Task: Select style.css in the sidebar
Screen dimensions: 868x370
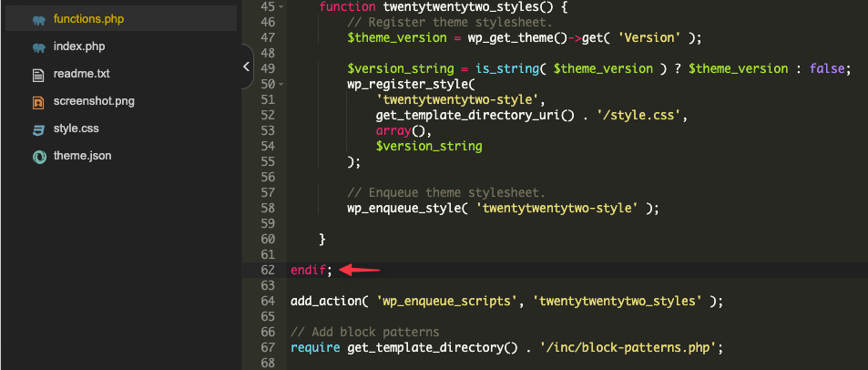Action: pyautogui.click(x=76, y=128)
